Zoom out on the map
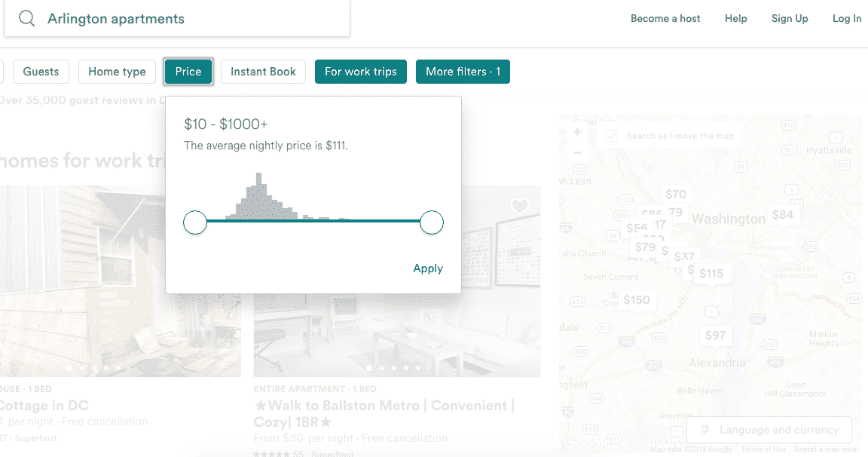Image resolution: width=868 pixels, height=457 pixels. tap(577, 152)
